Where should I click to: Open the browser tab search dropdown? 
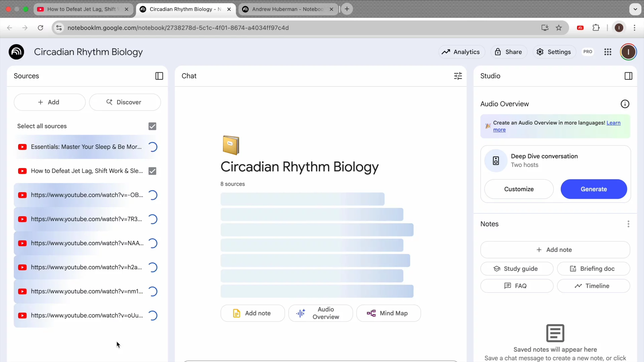[635, 9]
